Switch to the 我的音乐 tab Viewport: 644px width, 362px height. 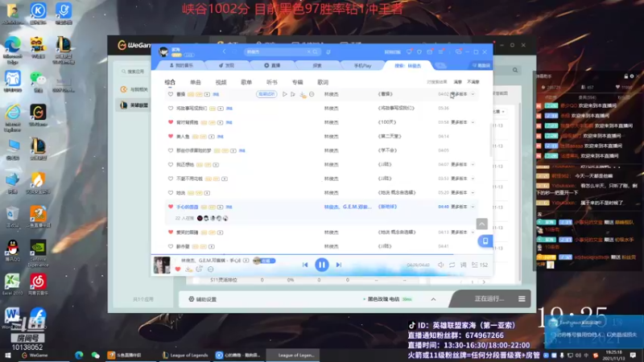[182, 66]
